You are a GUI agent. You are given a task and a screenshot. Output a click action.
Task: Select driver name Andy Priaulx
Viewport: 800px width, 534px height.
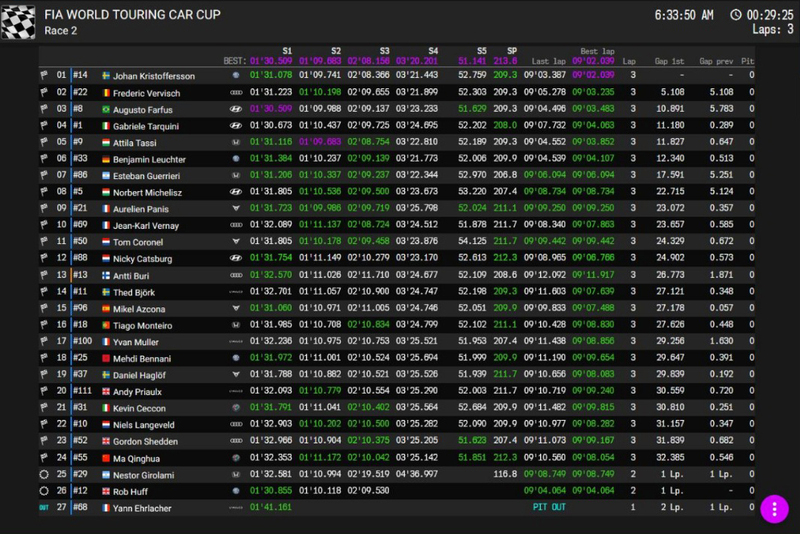click(x=137, y=392)
